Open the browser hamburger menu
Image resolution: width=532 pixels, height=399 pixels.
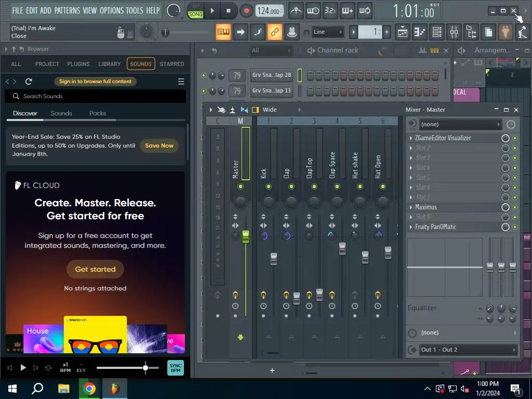pos(181,82)
